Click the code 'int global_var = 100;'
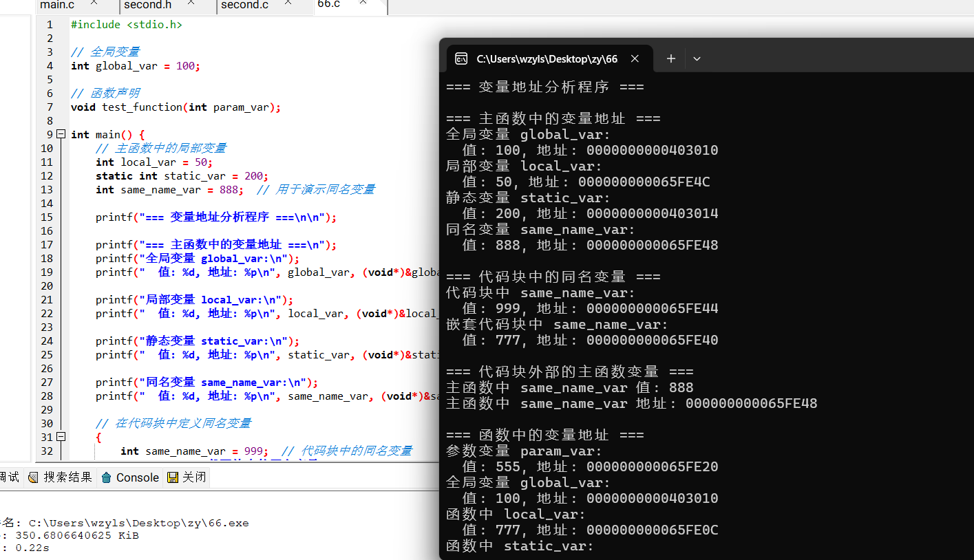Image resolution: width=974 pixels, height=560 pixels. 135,66
